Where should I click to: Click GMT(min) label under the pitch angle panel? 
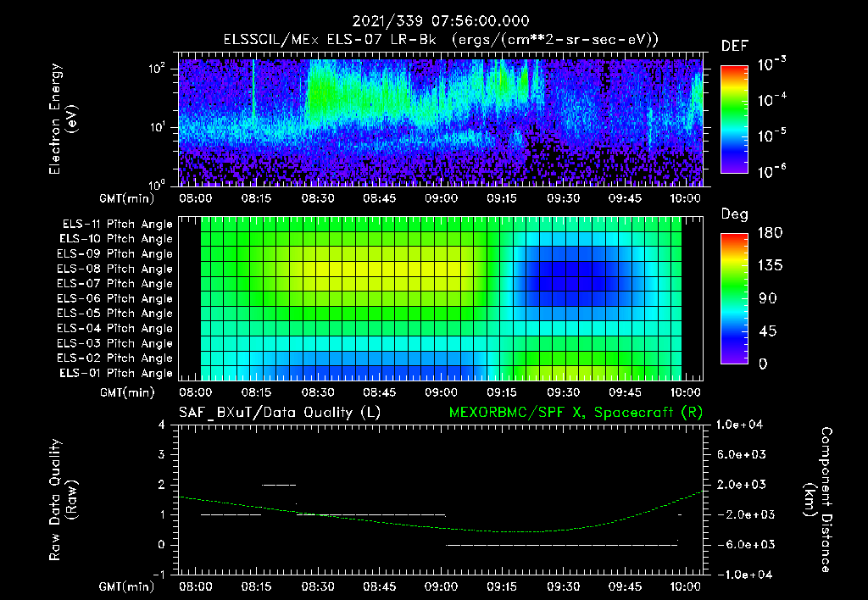coord(127,393)
